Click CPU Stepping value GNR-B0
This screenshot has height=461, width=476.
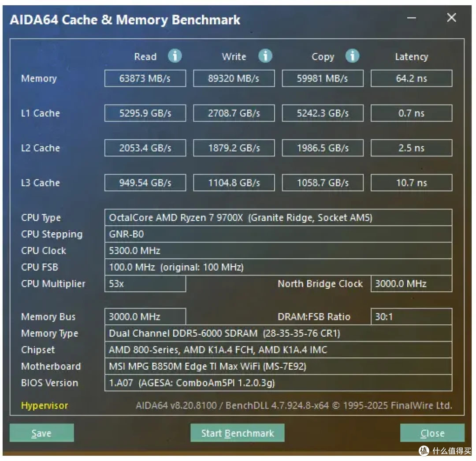tap(279, 234)
